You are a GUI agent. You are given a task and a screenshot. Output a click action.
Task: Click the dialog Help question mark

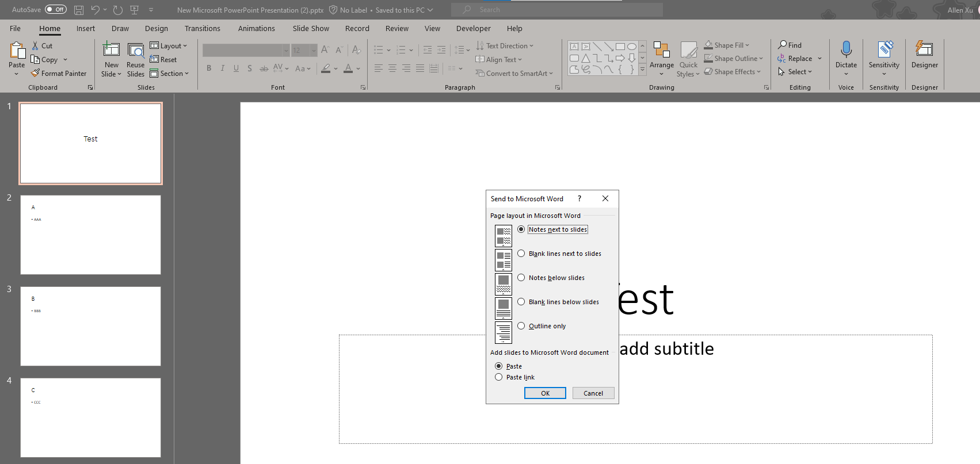579,198
